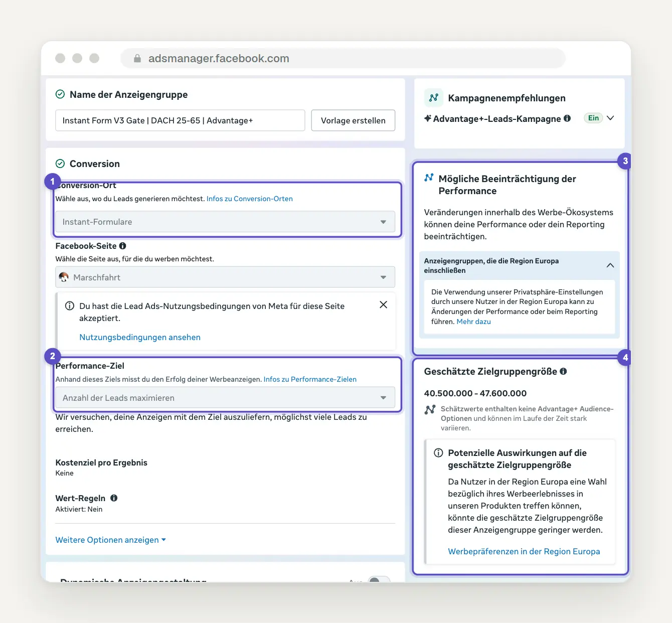
Task: Open info tooltip next to Wert-Regeln
Action: click(x=114, y=498)
